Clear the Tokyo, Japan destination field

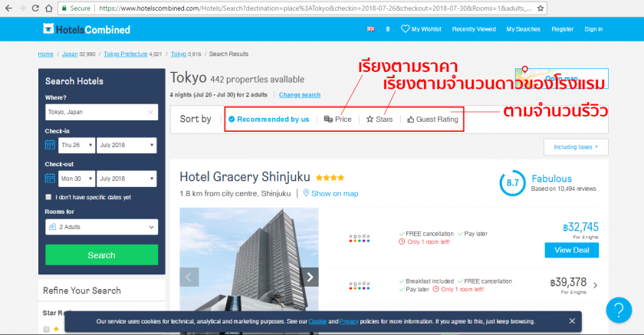pos(151,112)
